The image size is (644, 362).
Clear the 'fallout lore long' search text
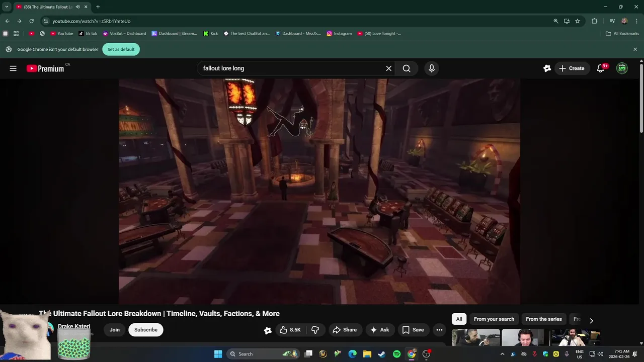[x=388, y=68]
